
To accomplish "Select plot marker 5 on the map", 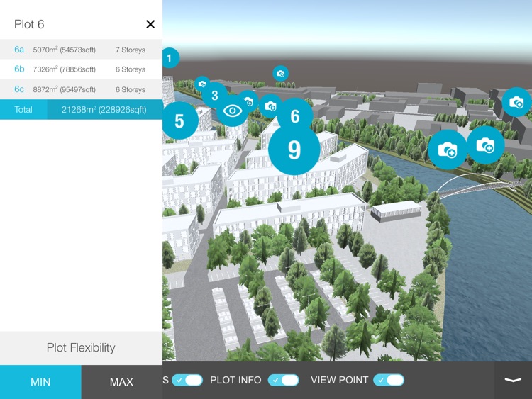I will pos(180,120).
